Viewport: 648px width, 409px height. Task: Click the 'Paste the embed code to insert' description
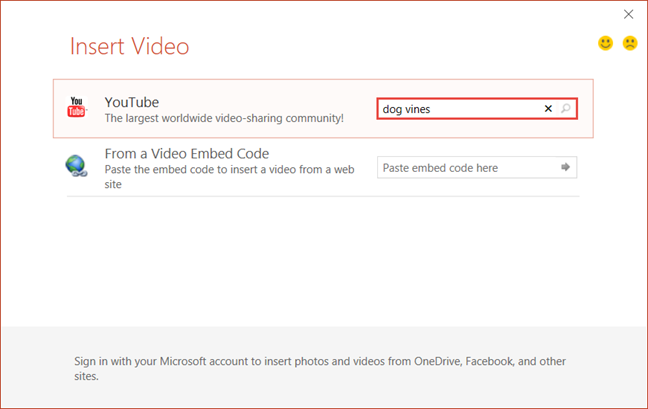[229, 177]
